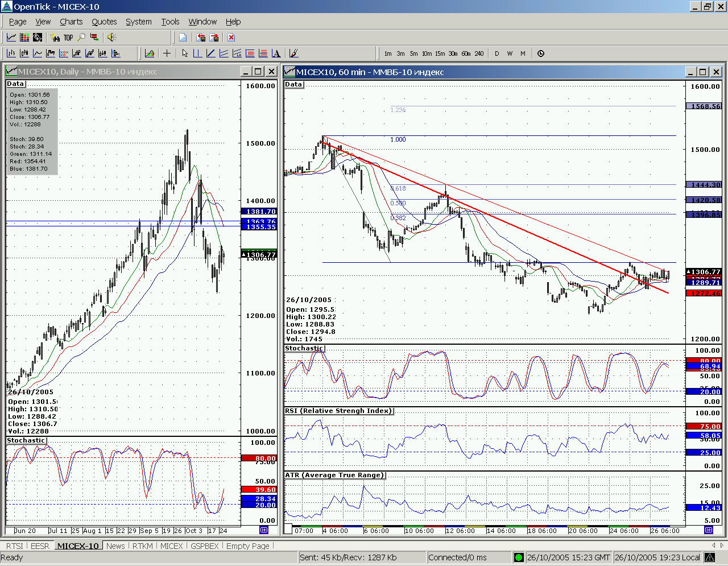Viewport: 728px width, 566px height.
Task: Switch chart to Weekly (W) interval
Action: pos(510,53)
